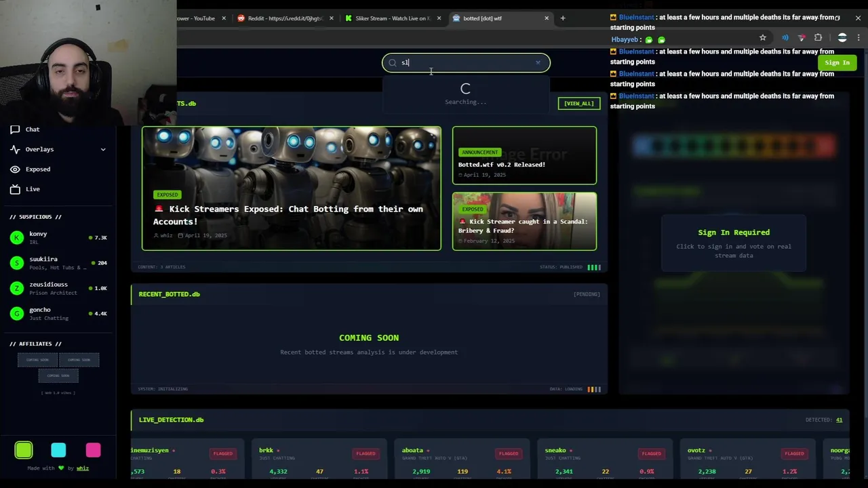This screenshot has height=488, width=868.
Task: Close the Reddit tab
Action: point(332,18)
